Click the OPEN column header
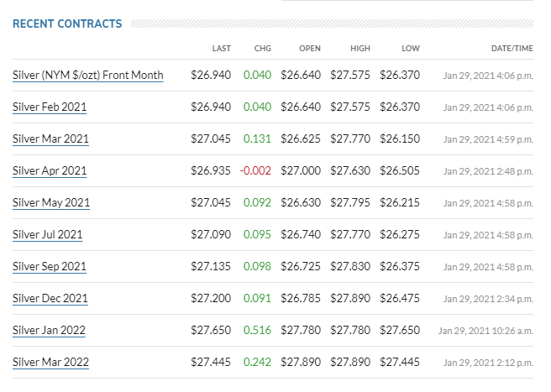 point(310,49)
